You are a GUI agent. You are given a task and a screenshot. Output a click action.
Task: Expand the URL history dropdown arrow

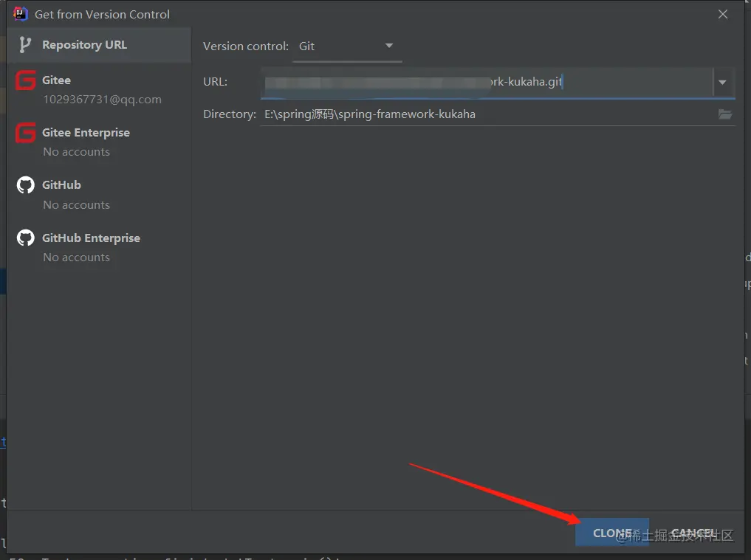click(722, 83)
